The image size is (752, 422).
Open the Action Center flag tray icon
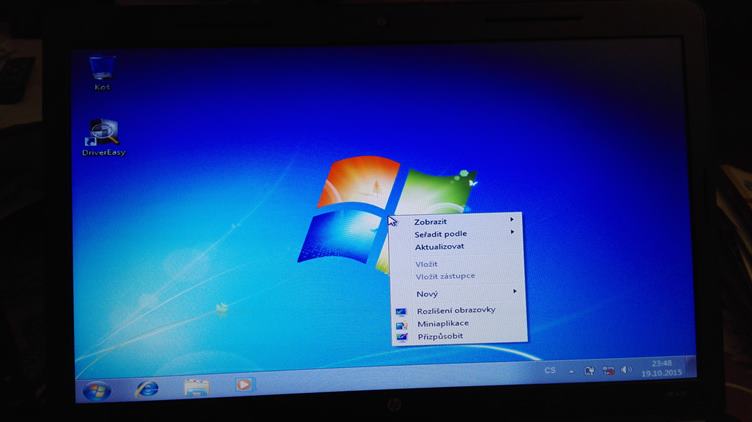point(591,370)
